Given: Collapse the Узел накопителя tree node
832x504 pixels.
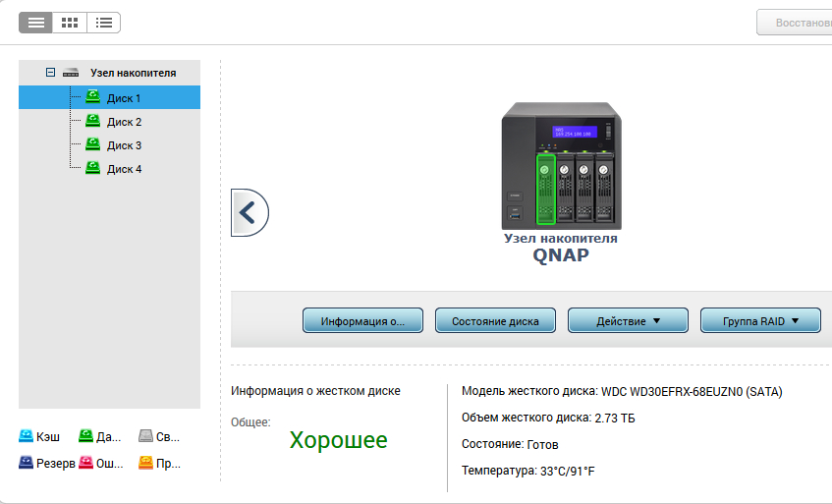Looking at the screenshot, I should pyautogui.click(x=50, y=73).
